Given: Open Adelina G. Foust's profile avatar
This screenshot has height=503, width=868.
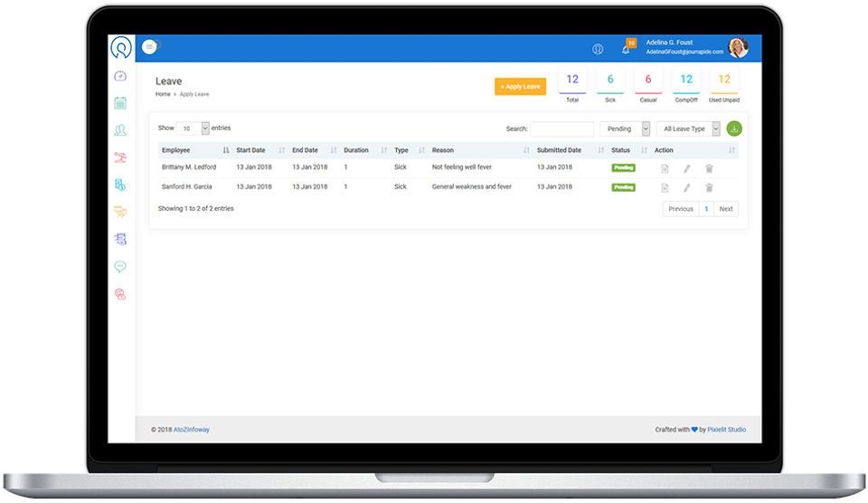Looking at the screenshot, I should point(738,48).
